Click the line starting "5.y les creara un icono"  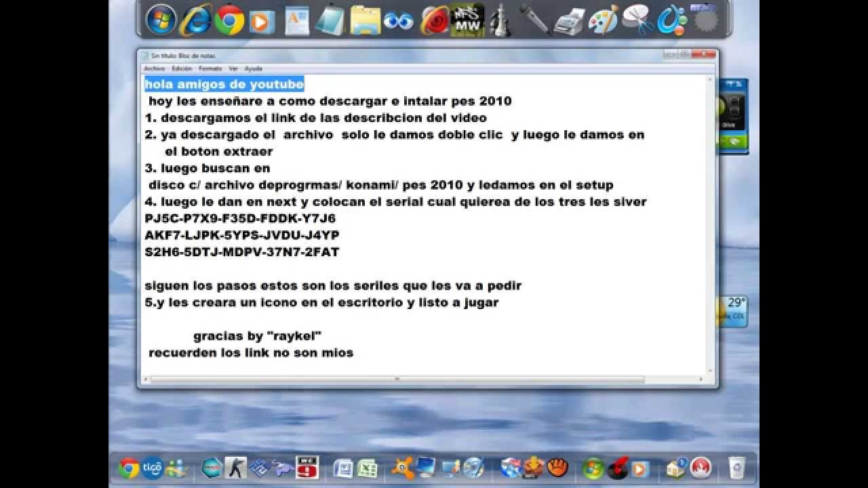[321, 302]
